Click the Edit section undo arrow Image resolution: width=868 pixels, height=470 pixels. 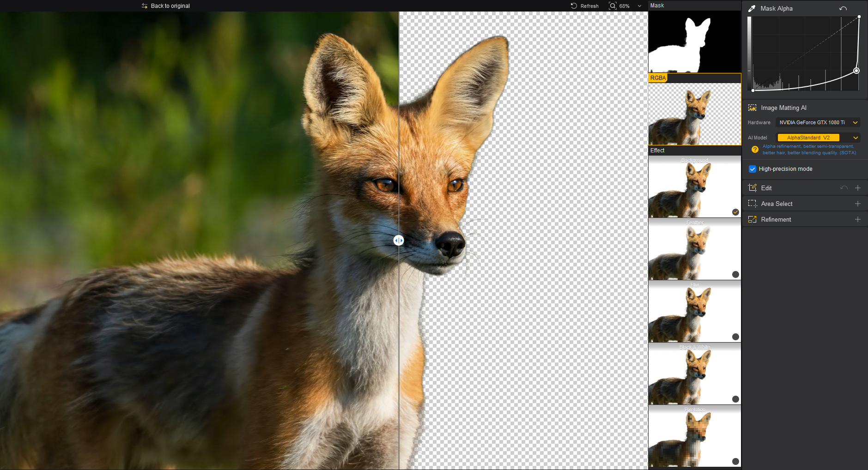pyautogui.click(x=844, y=188)
